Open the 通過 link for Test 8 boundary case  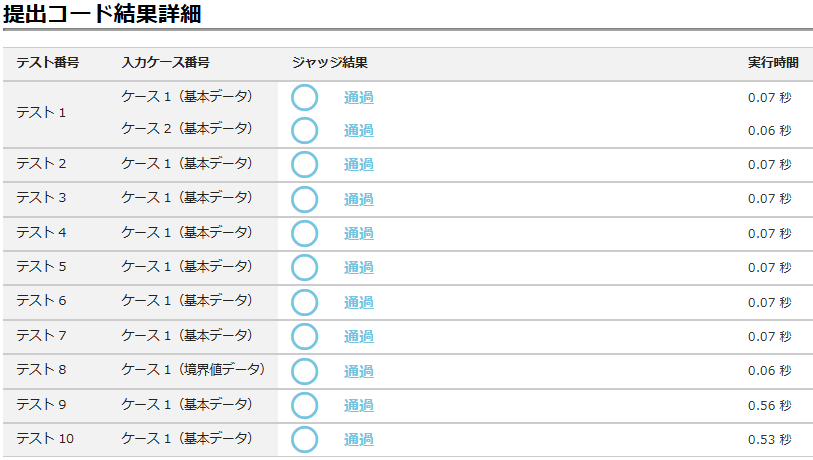pyautogui.click(x=358, y=371)
